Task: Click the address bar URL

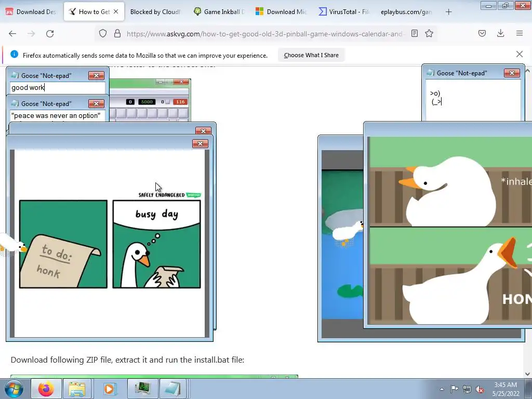Action: (x=265, y=34)
